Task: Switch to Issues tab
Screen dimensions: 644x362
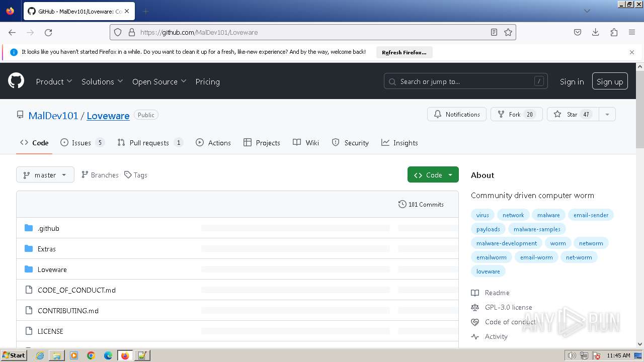Action: 82,143
